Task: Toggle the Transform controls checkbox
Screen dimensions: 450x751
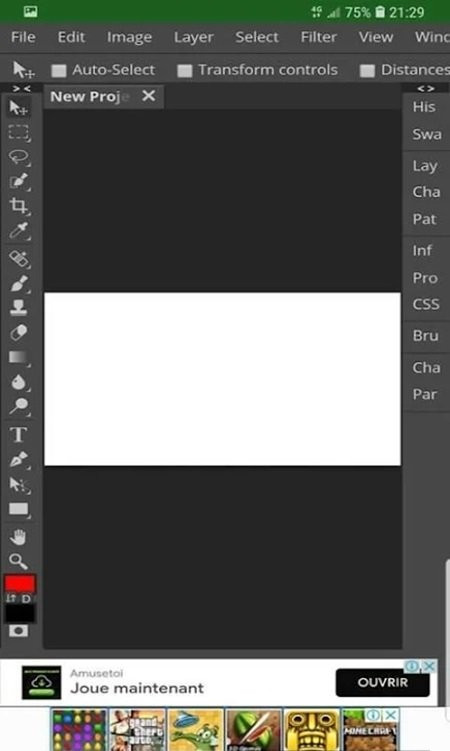Action: [184, 71]
